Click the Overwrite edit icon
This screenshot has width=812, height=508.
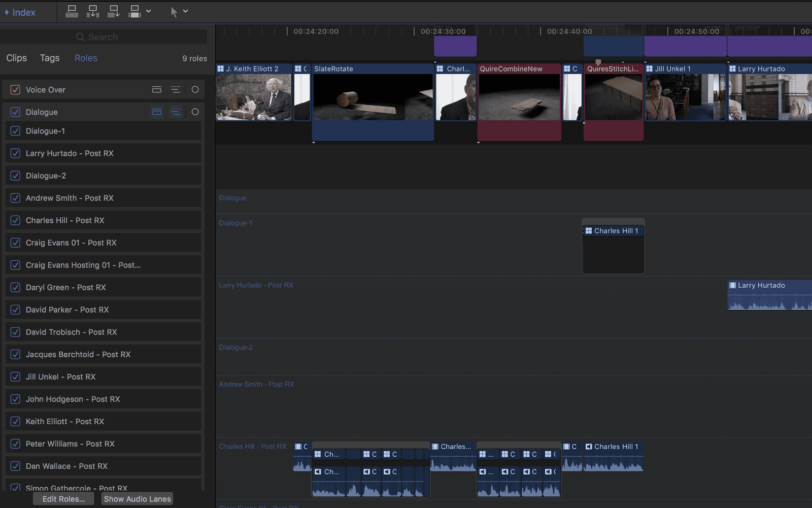(134, 11)
